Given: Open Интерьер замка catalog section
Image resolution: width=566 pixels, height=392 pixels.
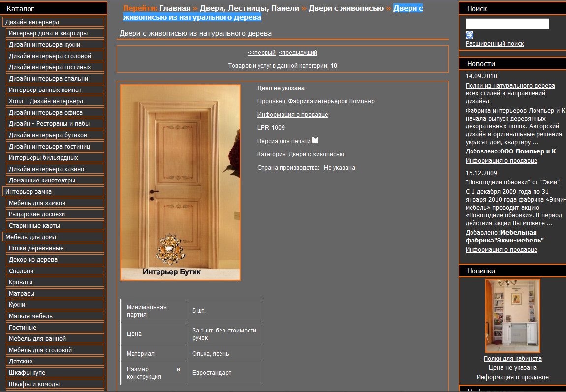Looking at the screenshot, I should coord(54,191).
